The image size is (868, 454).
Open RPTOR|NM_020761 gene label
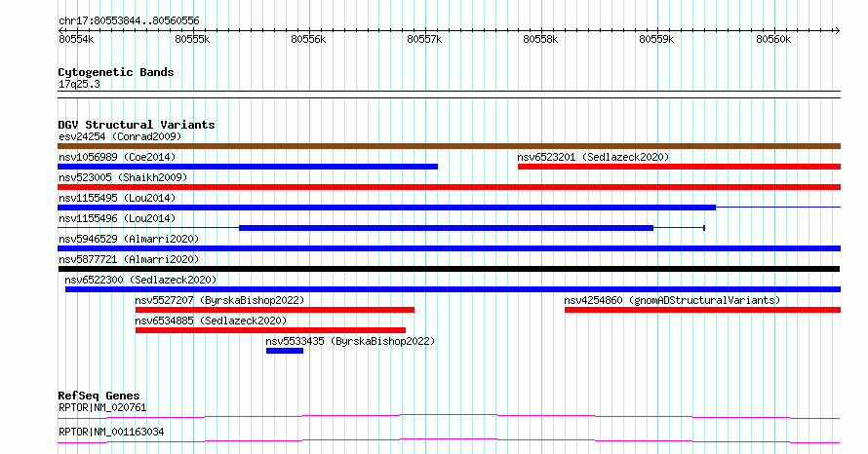102,407
